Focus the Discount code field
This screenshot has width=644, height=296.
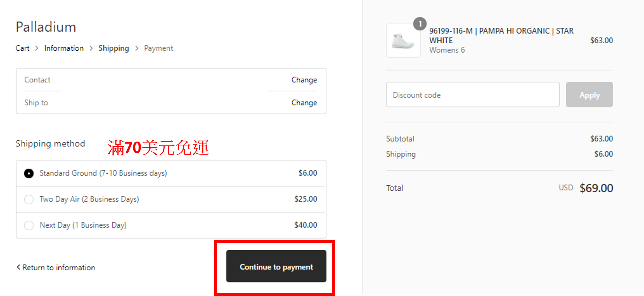[x=473, y=95]
